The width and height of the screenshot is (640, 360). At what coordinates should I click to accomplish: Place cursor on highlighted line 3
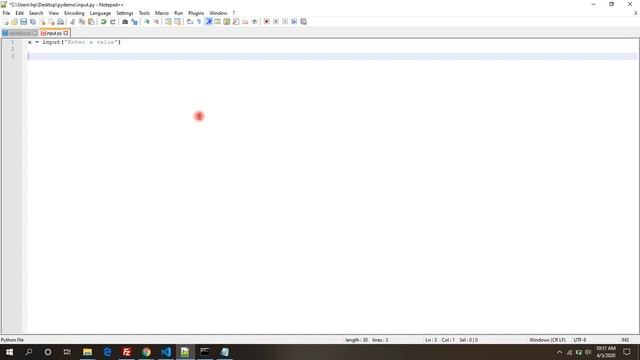(x=333, y=56)
